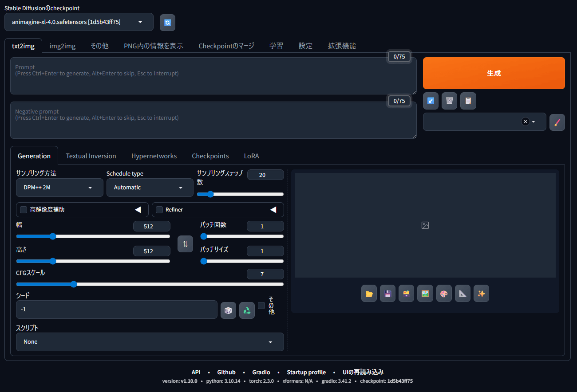Click the UIの再読み込み link
577x392 pixels.
(363, 372)
